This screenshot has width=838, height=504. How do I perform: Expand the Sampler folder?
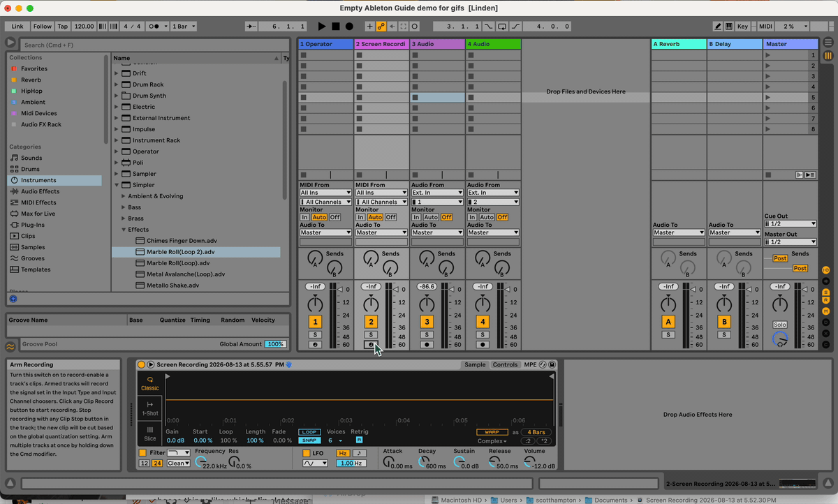(117, 174)
